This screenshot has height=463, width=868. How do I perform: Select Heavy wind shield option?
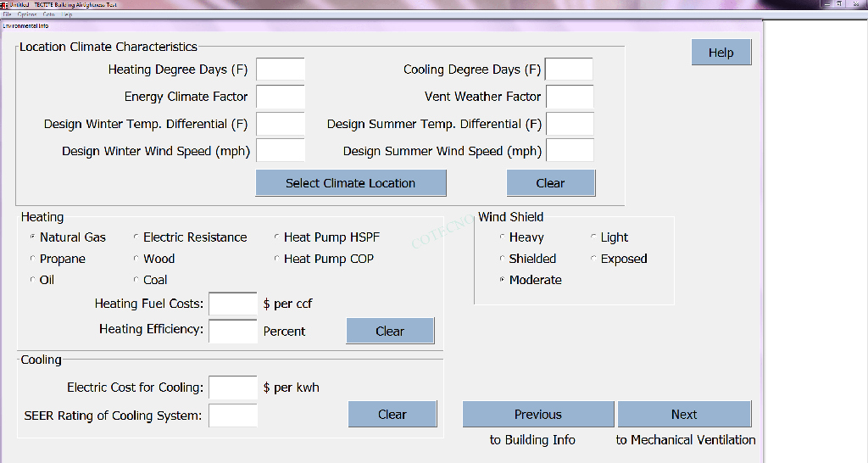(503, 237)
